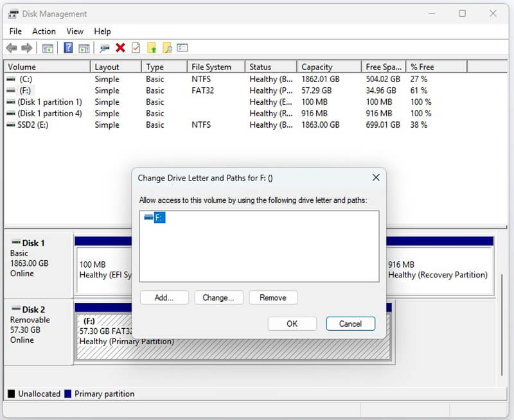Click the Disk 2 header disk icon

(16, 309)
